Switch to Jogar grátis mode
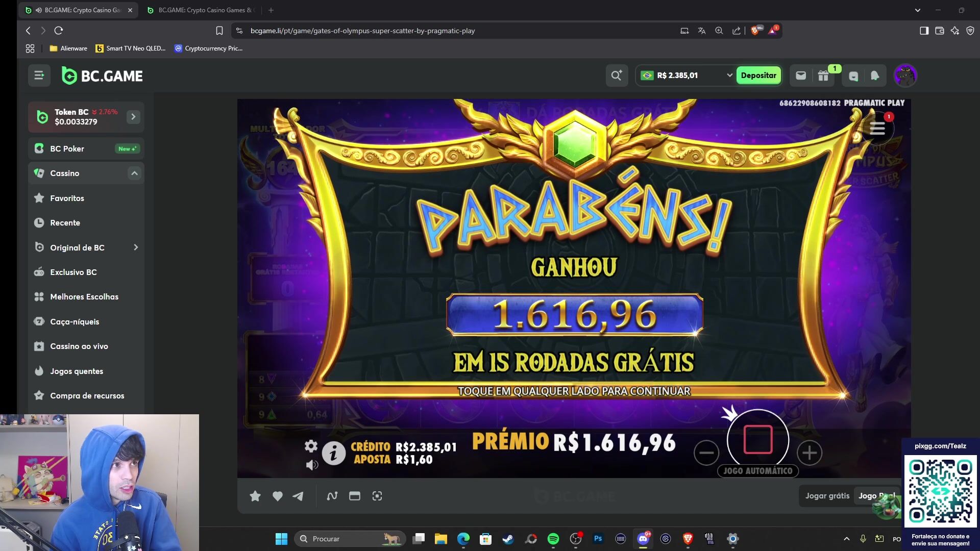 [x=827, y=496]
